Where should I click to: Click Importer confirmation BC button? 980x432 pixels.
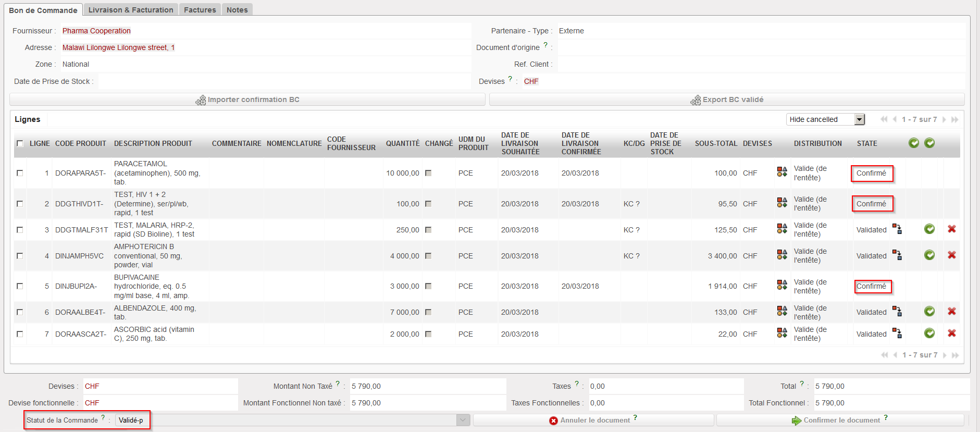[x=247, y=100]
